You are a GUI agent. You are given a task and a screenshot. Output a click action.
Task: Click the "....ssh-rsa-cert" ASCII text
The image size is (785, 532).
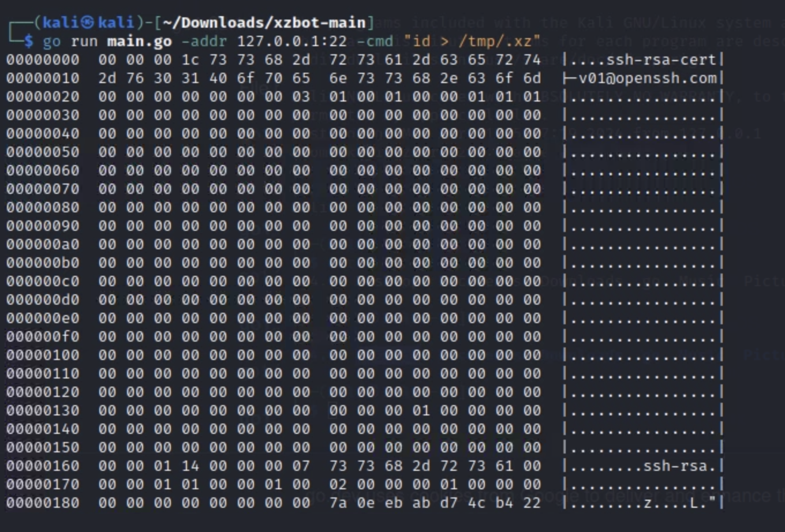click(643, 60)
